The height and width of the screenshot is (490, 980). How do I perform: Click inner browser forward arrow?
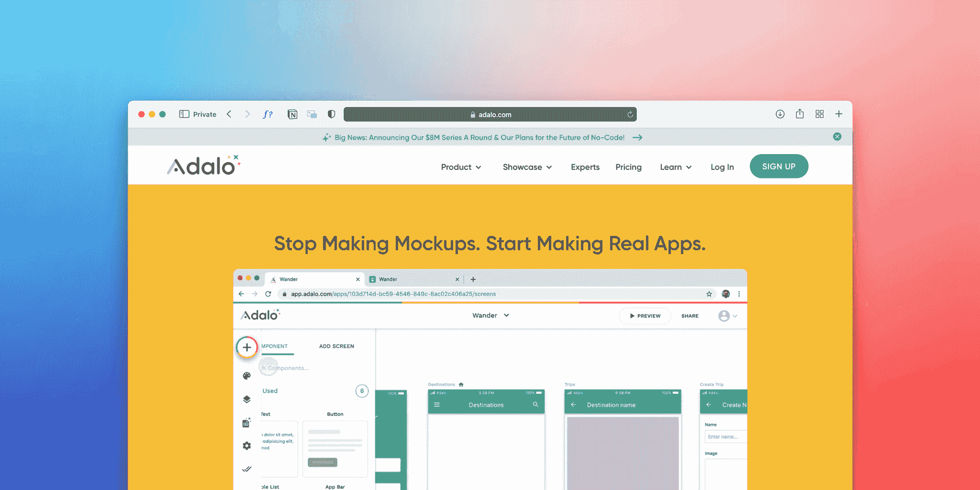click(x=255, y=294)
